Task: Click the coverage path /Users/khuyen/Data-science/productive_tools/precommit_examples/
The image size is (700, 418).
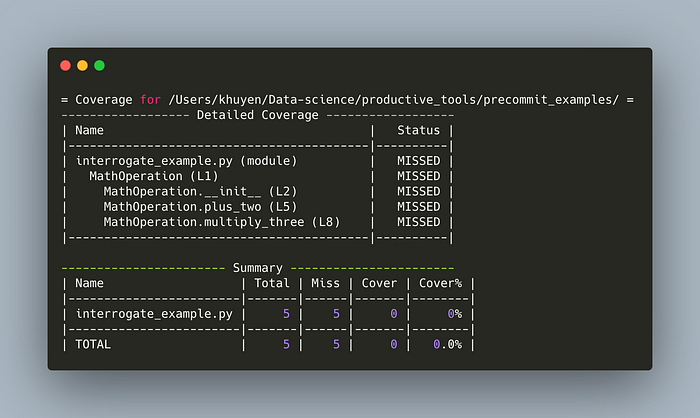Action: click(x=393, y=100)
